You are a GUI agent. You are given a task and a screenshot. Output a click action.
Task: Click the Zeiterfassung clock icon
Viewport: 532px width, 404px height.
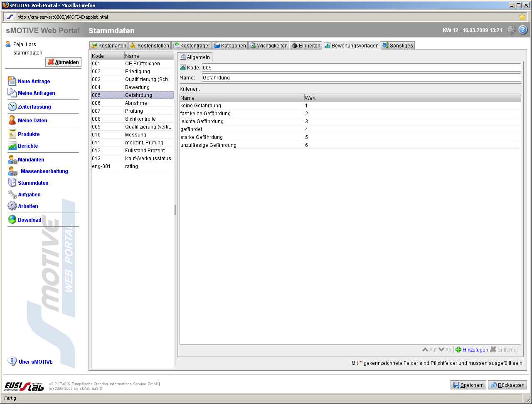point(12,107)
